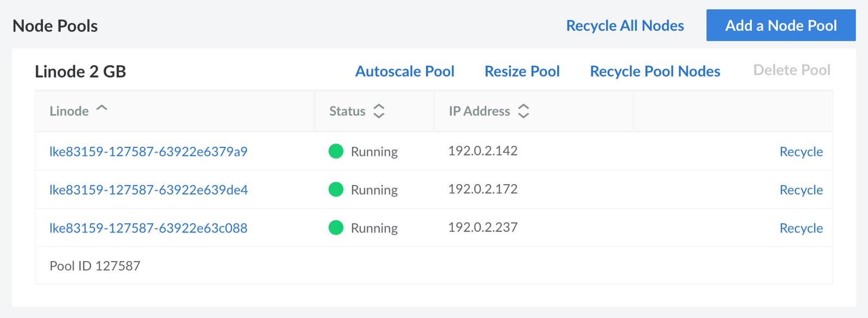868x318 pixels.
Task: Click the greyed-out Delete Pool action
Action: 792,70
